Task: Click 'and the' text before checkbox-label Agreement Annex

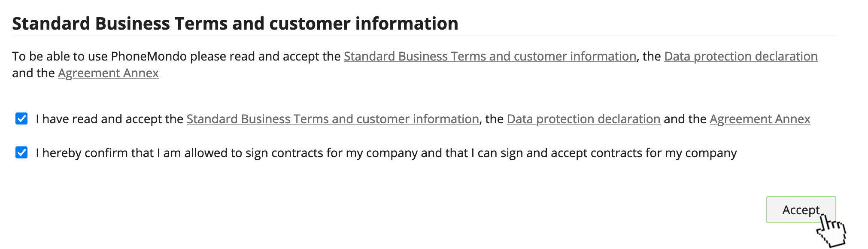Action: pos(685,119)
